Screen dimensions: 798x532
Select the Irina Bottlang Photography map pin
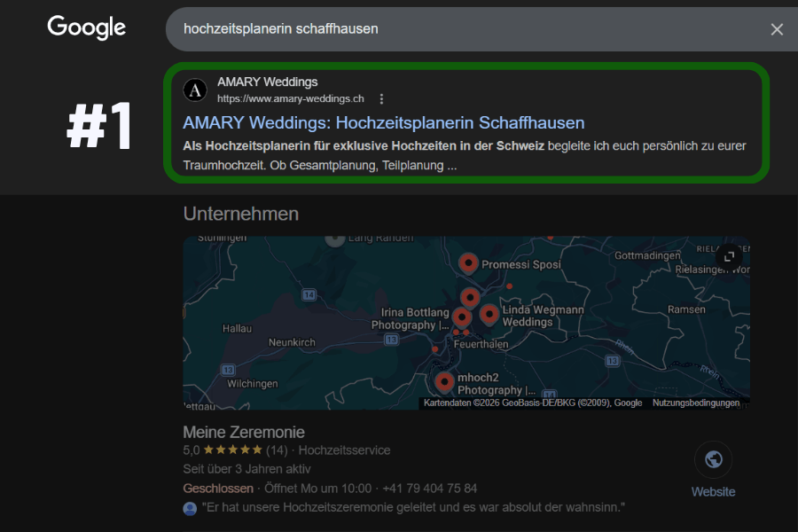[462, 317]
